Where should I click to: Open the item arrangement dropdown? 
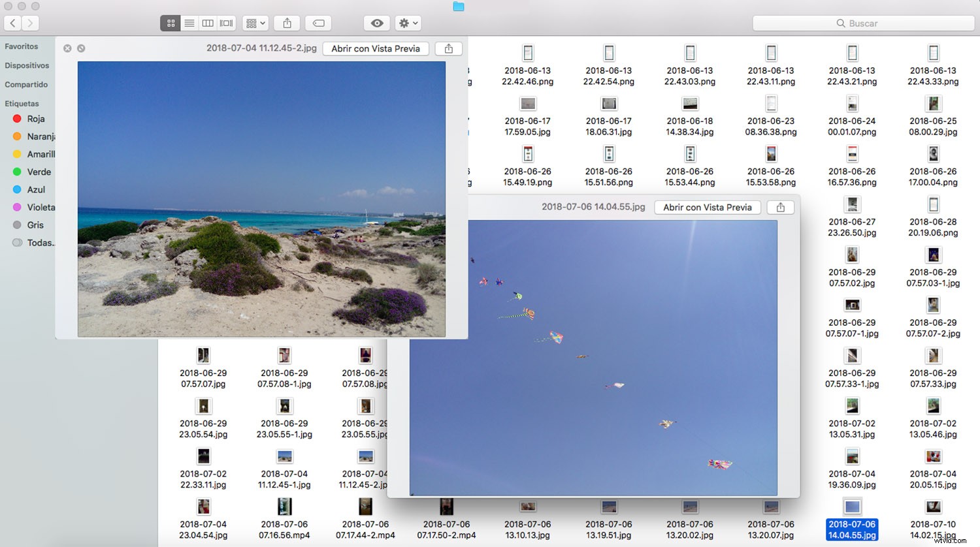pyautogui.click(x=255, y=23)
